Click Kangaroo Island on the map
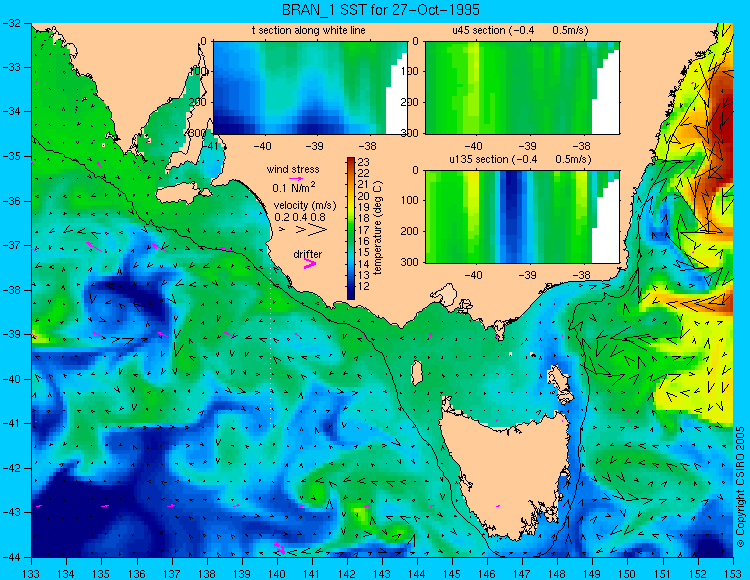The width and height of the screenshot is (750, 580). pos(182,194)
